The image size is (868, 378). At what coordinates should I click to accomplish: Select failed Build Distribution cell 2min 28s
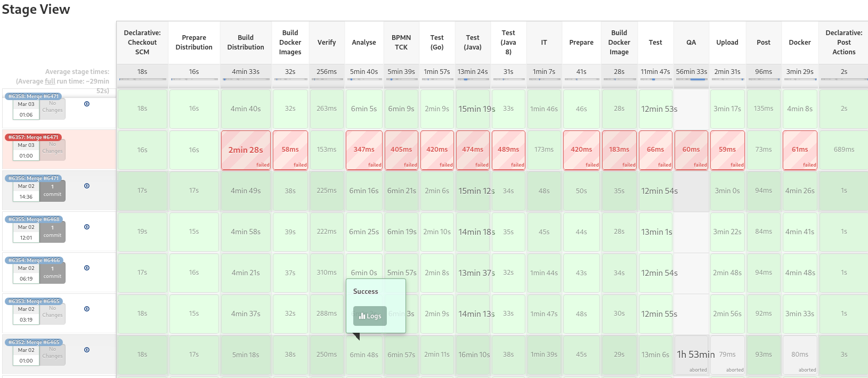[x=246, y=150]
